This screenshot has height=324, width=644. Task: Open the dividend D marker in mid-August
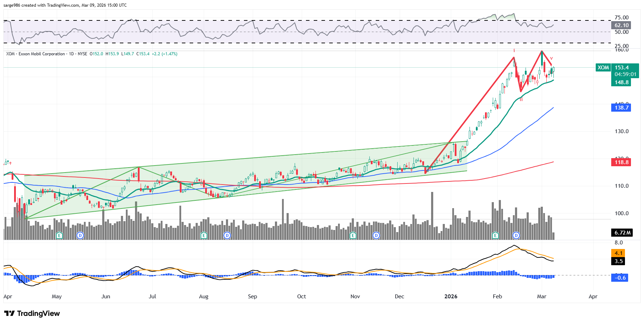coord(227,235)
